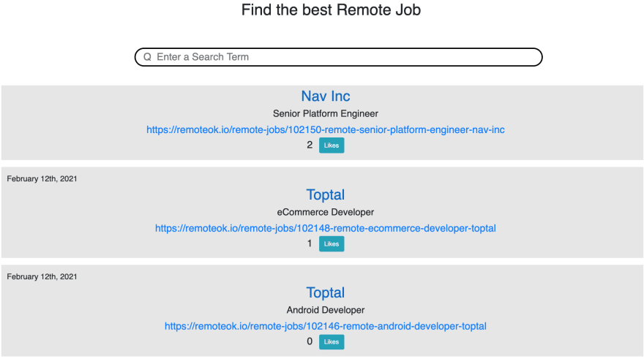
Task: Open the eCommerce Developer remoteok link
Action: click(x=325, y=228)
